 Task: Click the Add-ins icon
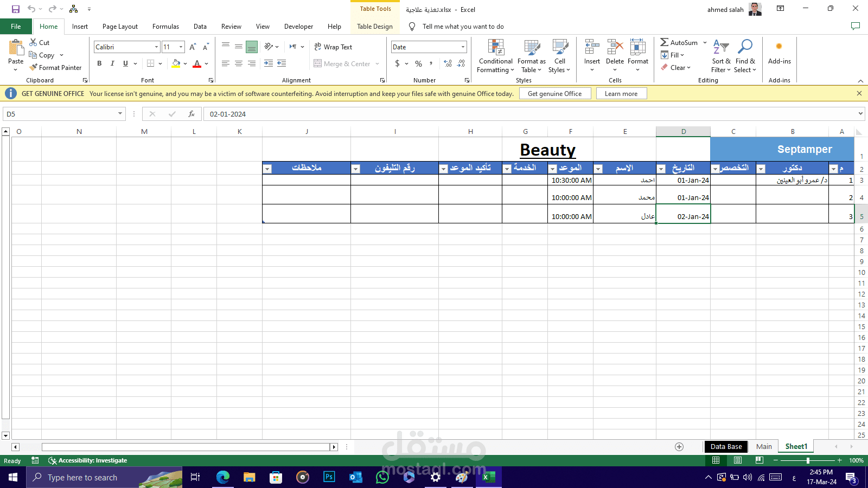(x=779, y=47)
